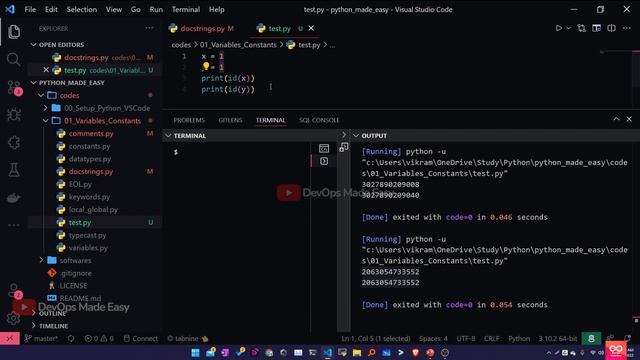
Task: Open editor More Actions ellipsis
Action: click(627, 28)
